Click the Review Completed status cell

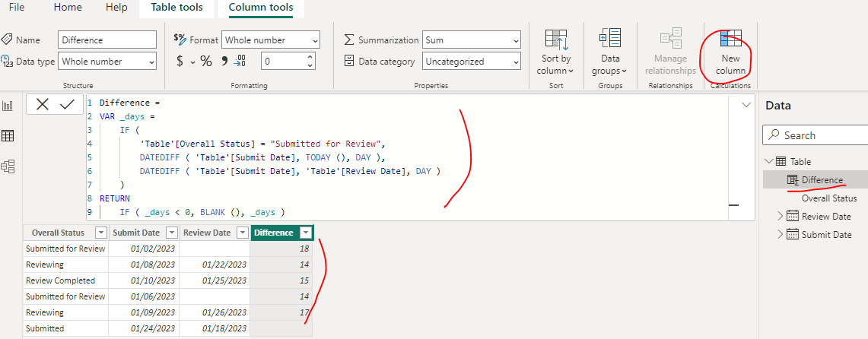pos(65,281)
